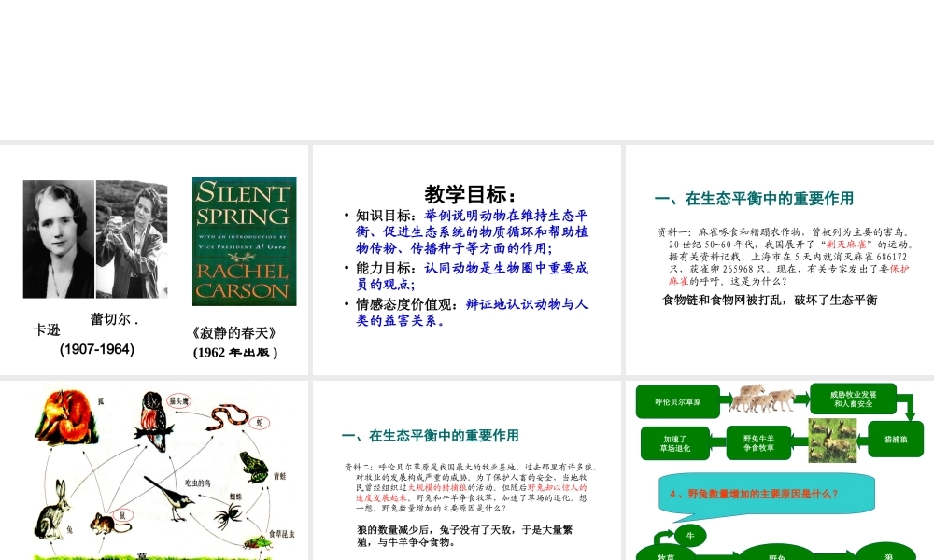Viewport: 934px width, 560px height.
Task: Click the rabbit picture in the food web
Action: [51, 511]
